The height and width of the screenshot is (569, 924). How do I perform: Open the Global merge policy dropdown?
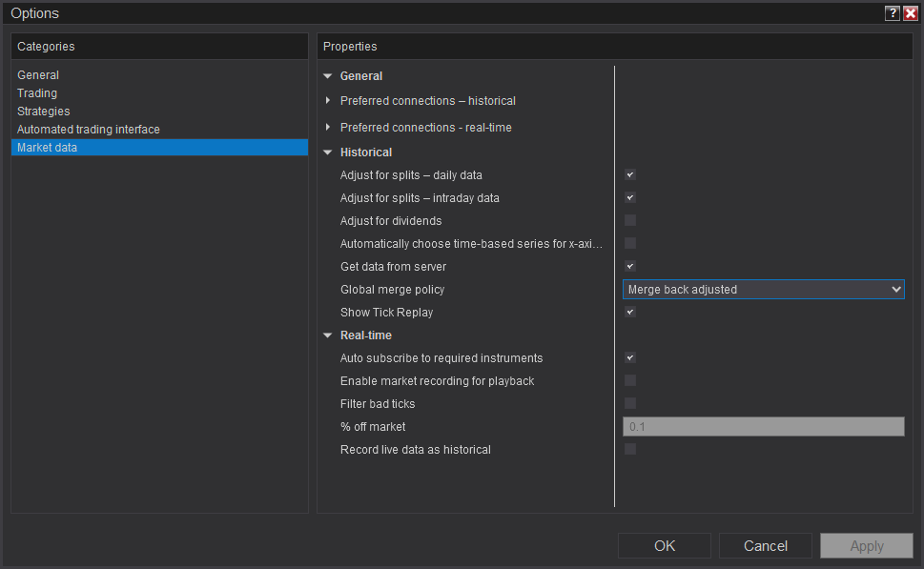[x=763, y=290]
